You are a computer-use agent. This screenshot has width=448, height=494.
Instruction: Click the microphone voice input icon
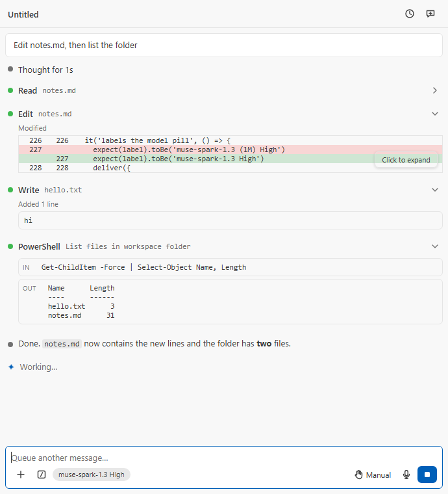pos(406,474)
